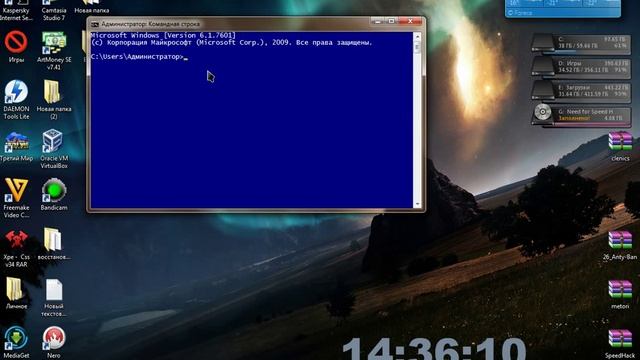
Task: Click the command prompt scrollbar thumb
Action: (x=417, y=47)
